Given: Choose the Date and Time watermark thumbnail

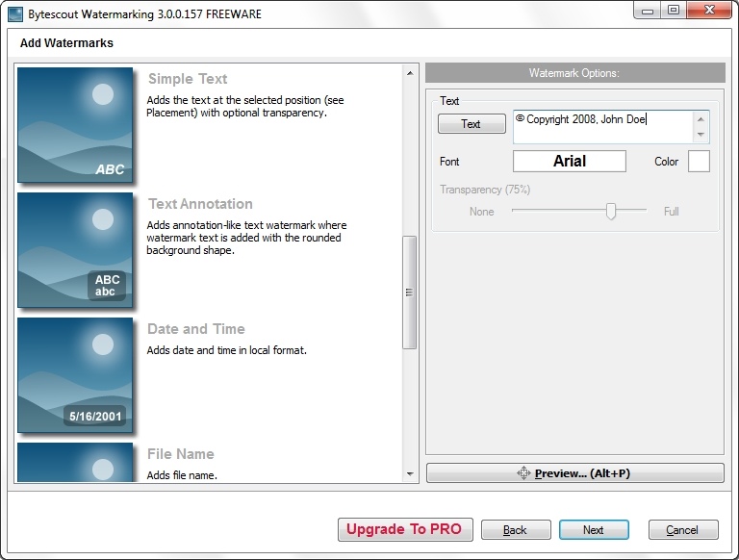Looking at the screenshot, I should tap(75, 374).
